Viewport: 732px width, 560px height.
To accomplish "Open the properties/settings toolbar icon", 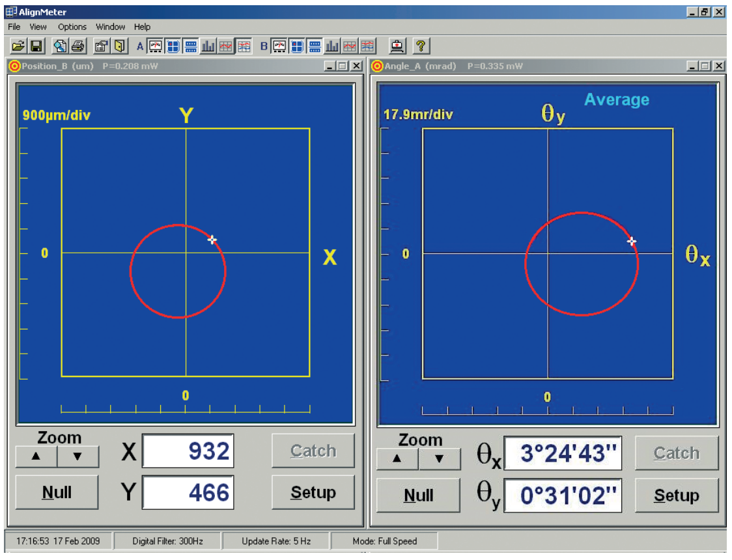I will (x=102, y=46).
